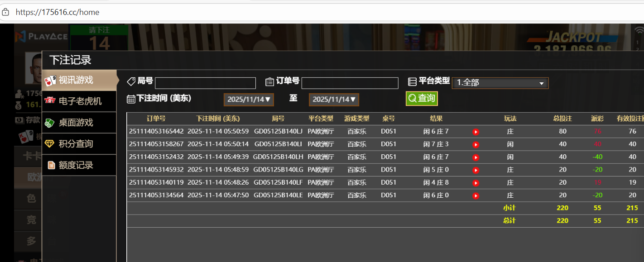Screen dimensions: 644x262
Task: Click replay icon for round GD05125B140LH
Action: click(476, 157)
